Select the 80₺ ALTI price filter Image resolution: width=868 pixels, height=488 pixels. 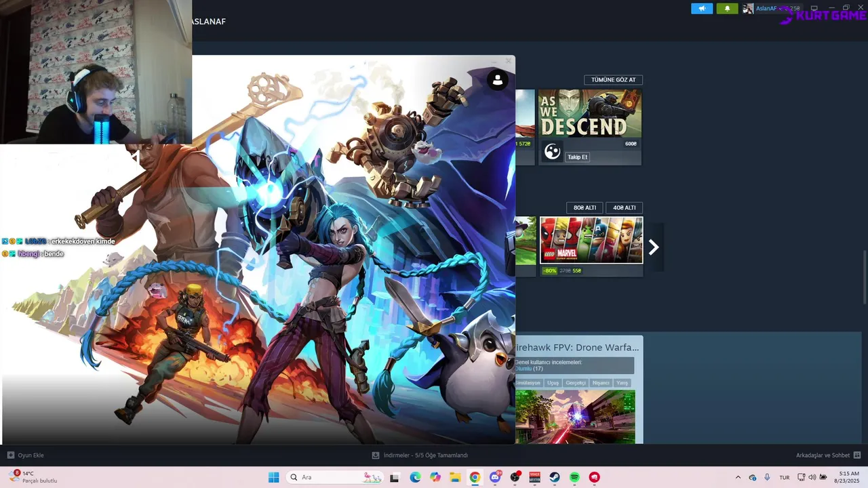[585, 207]
